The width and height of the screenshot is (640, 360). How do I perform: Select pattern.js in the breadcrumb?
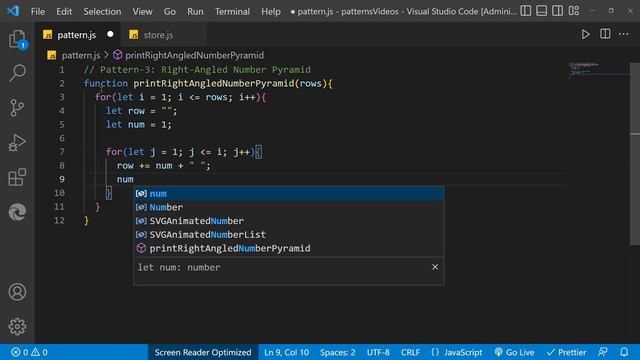pyautogui.click(x=81, y=55)
